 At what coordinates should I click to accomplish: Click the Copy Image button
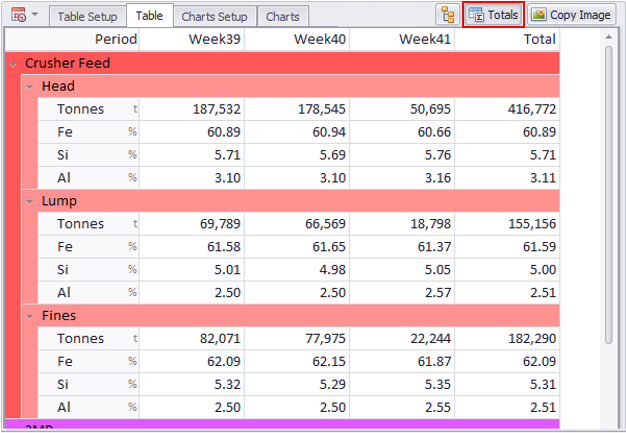571,15
